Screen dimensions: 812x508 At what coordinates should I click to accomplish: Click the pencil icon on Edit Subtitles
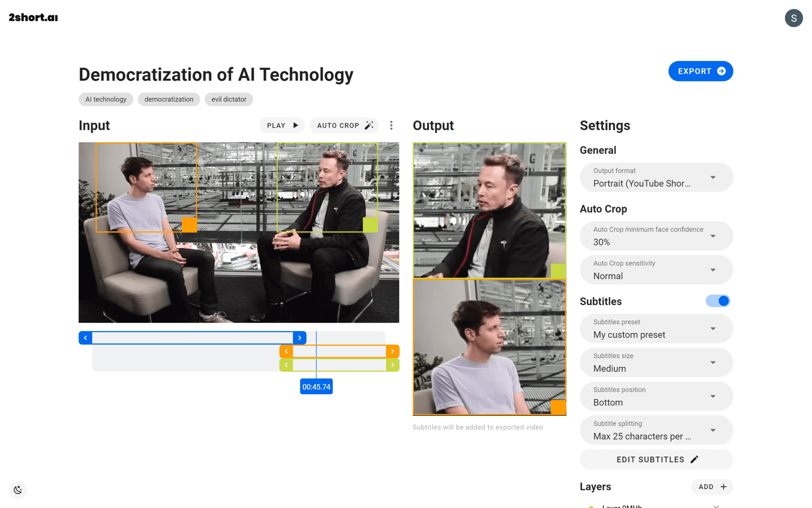pos(694,459)
